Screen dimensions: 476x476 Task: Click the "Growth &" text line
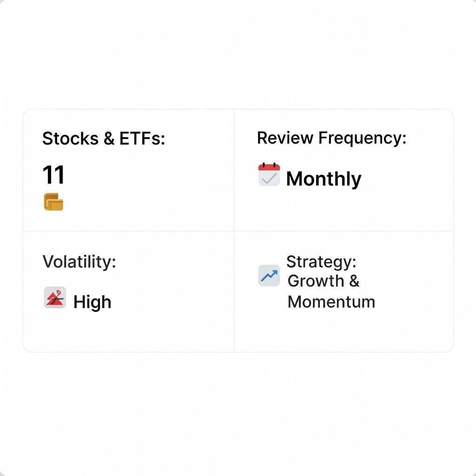(x=324, y=281)
